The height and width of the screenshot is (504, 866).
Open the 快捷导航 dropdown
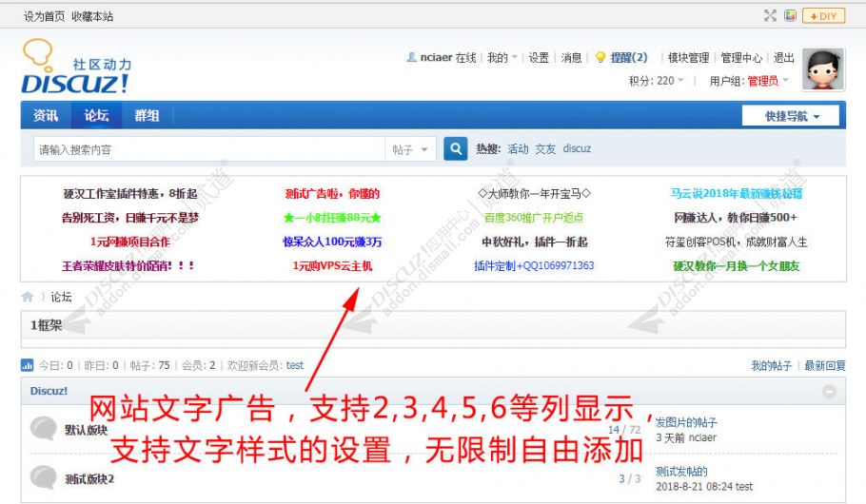(790, 116)
